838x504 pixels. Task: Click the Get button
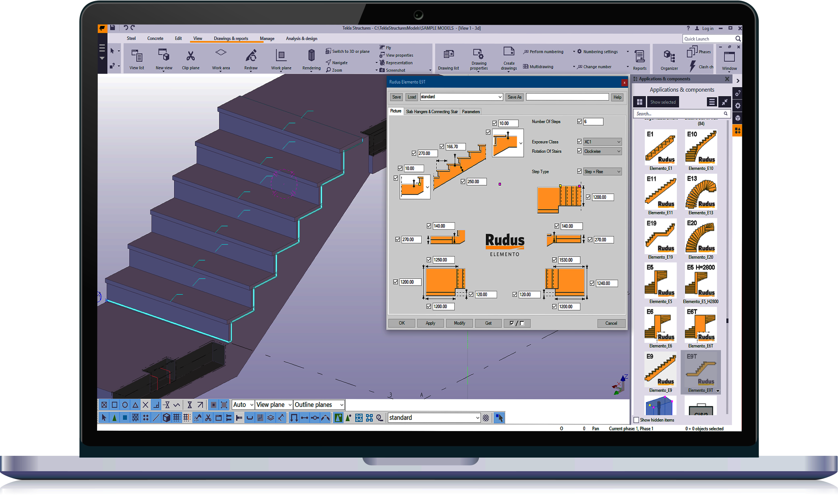click(x=488, y=323)
